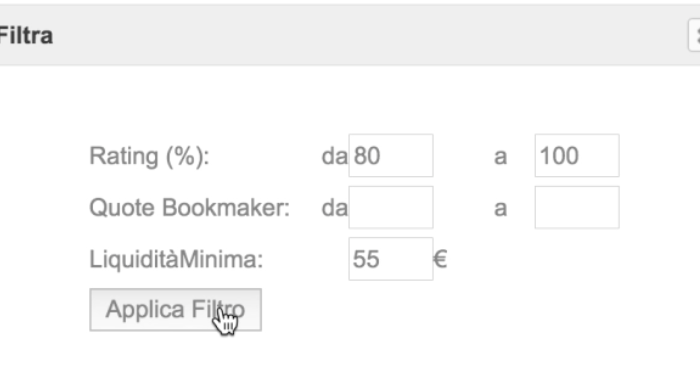Click the Applica Filtro button

(175, 310)
